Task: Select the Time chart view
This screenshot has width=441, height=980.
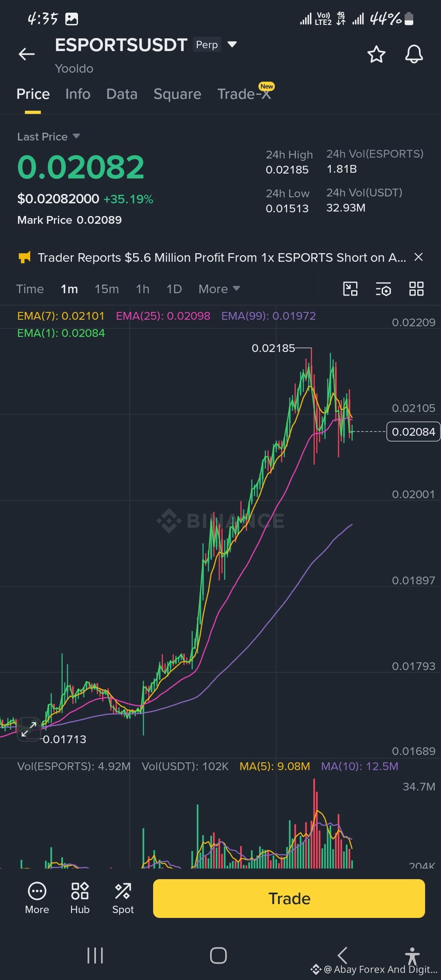Action: click(x=30, y=289)
